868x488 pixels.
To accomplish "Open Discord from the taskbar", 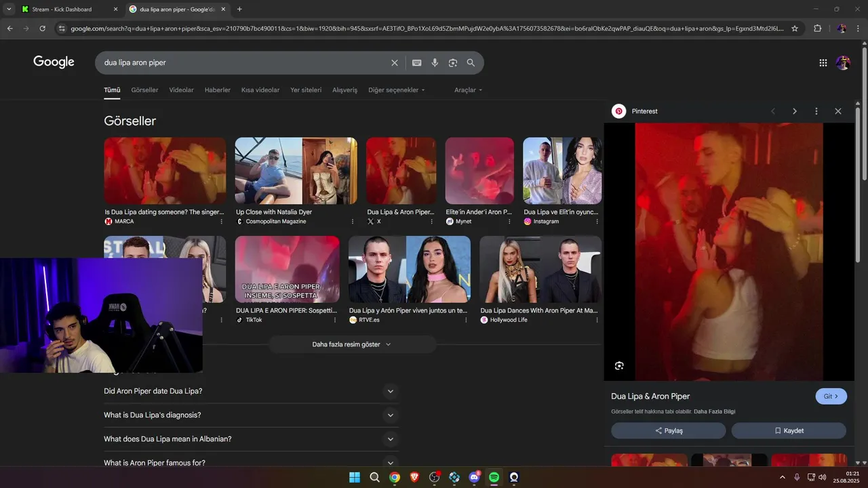I will click(x=474, y=477).
